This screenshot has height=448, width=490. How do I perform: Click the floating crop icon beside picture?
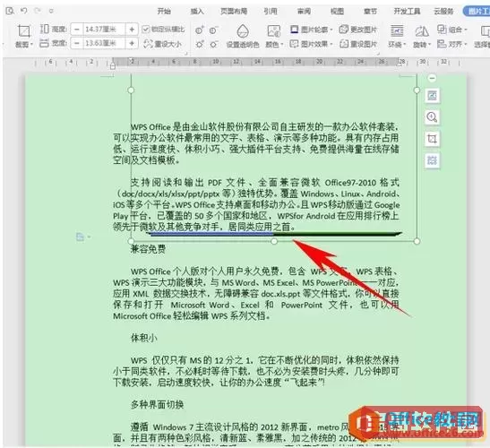click(432, 139)
